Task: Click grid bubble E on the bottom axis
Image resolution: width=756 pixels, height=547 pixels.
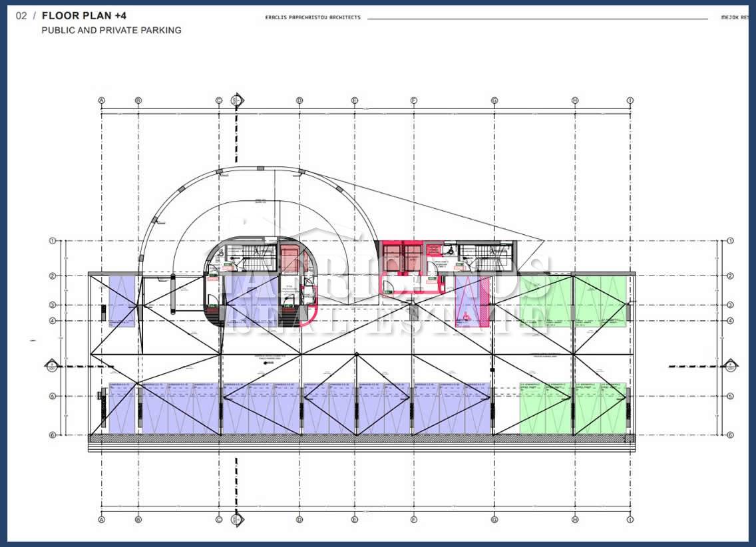Action: click(x=355, y=520)
